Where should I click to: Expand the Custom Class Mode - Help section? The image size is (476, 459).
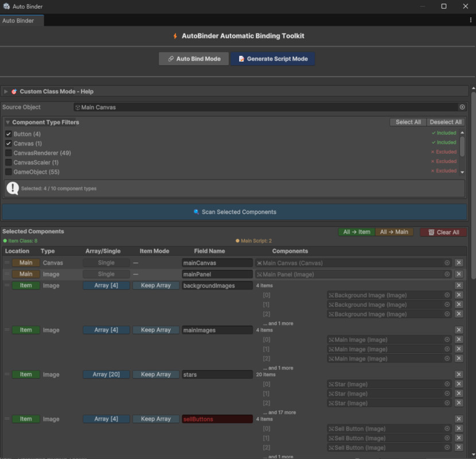click(x=6, y=92)
